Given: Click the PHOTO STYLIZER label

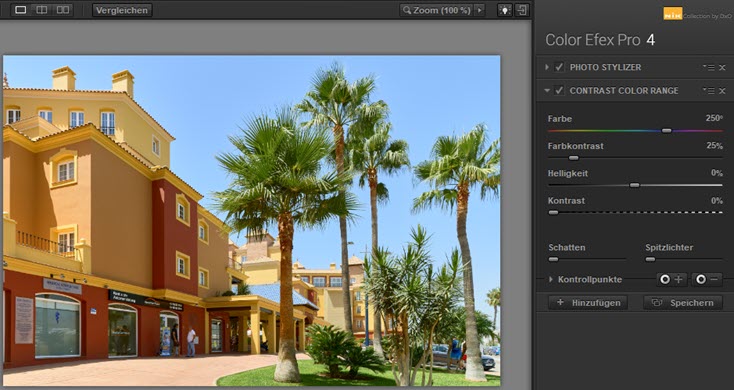Looking at the screenshot, I should point(605,67).
